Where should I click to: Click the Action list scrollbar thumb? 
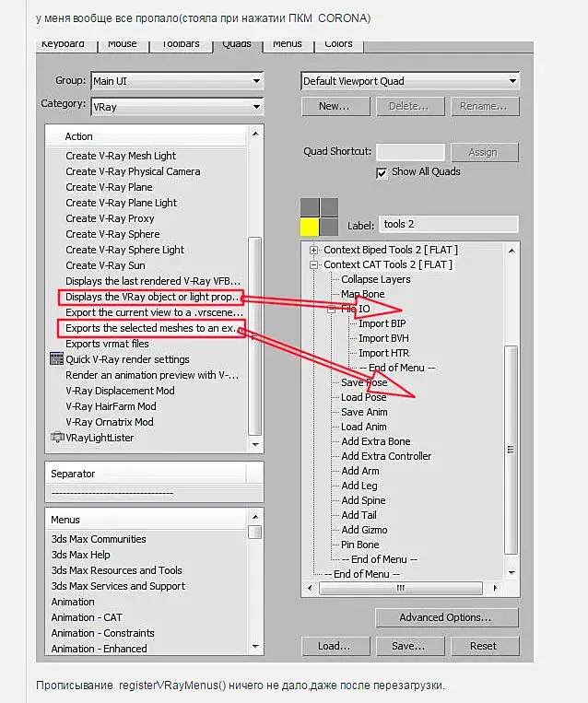[254, 336]
